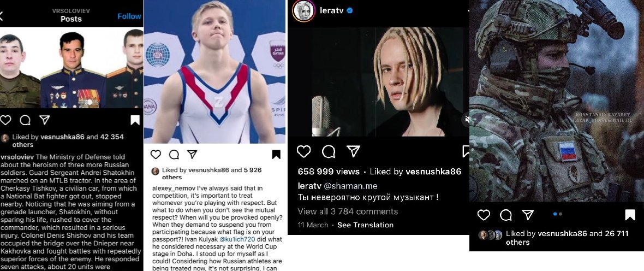Toggle bookmark on the soldier photo post
Screen dimensions: 644x271
tap(630, 215)
